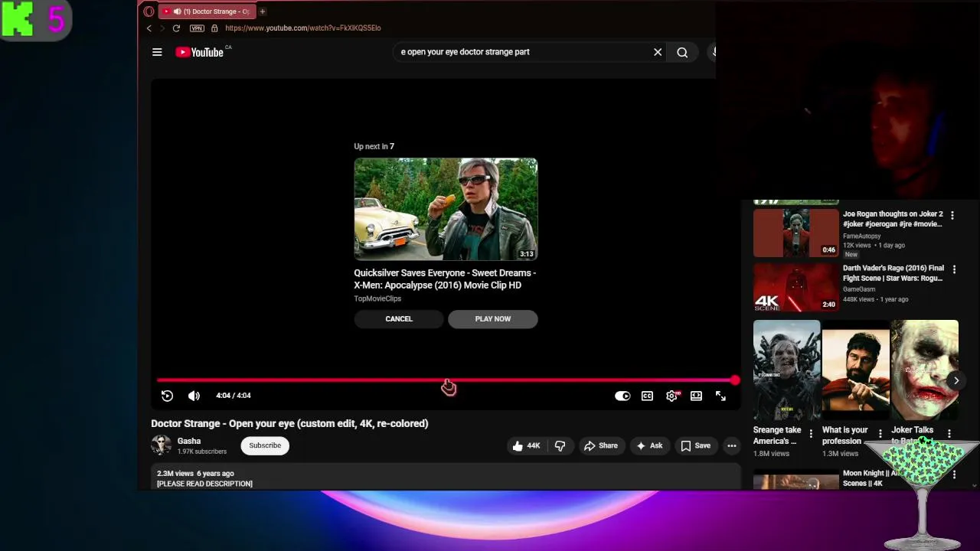This screenshot has height=551, width=980.
Task: Clear the search box with the X
Action: pos(658,52)
